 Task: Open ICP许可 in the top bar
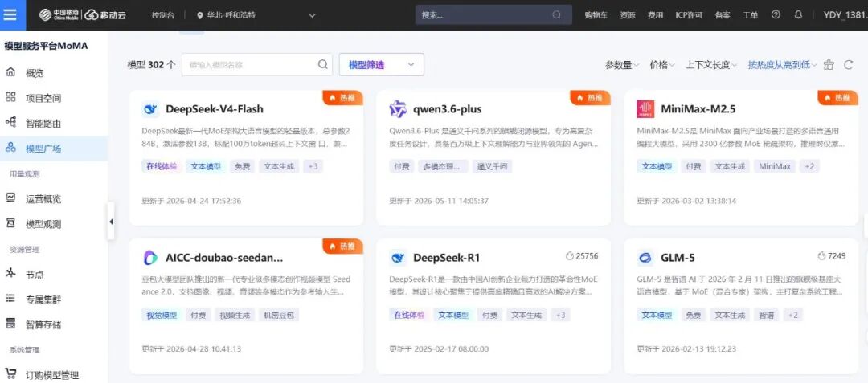click(689, 15)
